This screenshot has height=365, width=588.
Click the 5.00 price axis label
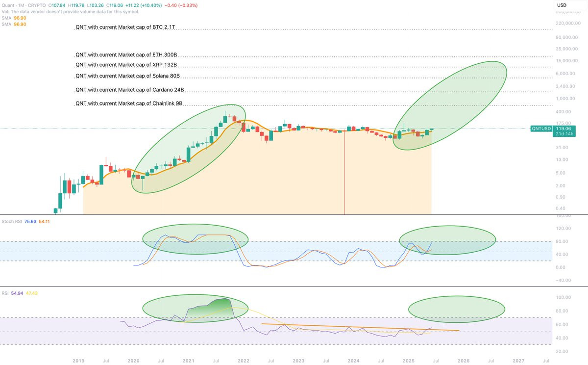tap(561, 173)
